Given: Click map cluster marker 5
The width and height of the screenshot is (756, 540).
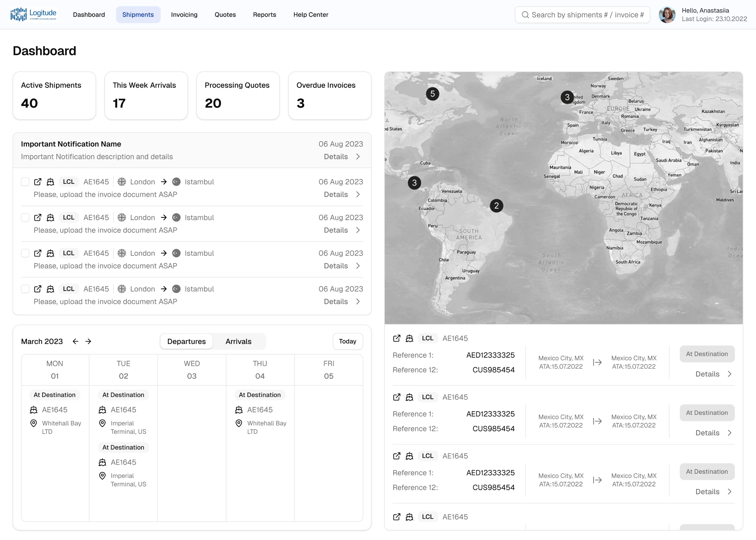Looking at the screenshot, I should point(432,94).
